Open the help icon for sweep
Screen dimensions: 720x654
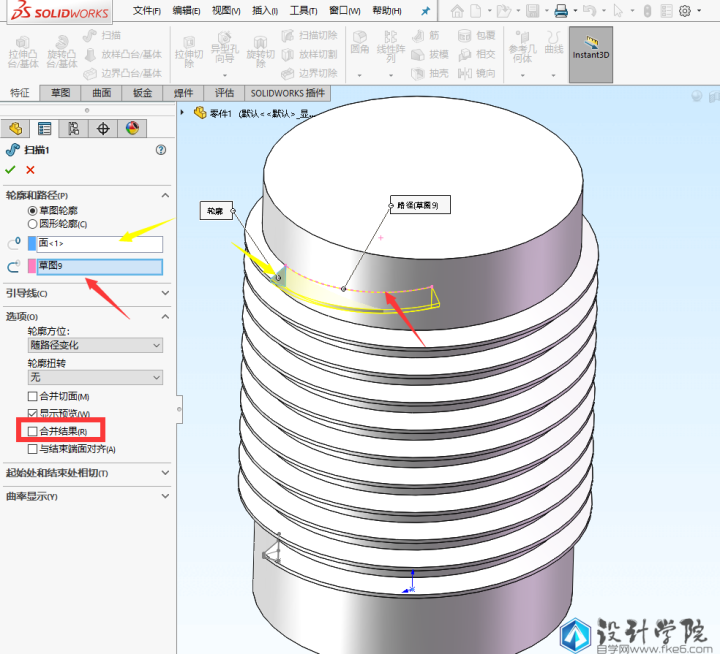click(x=161, y=150)
